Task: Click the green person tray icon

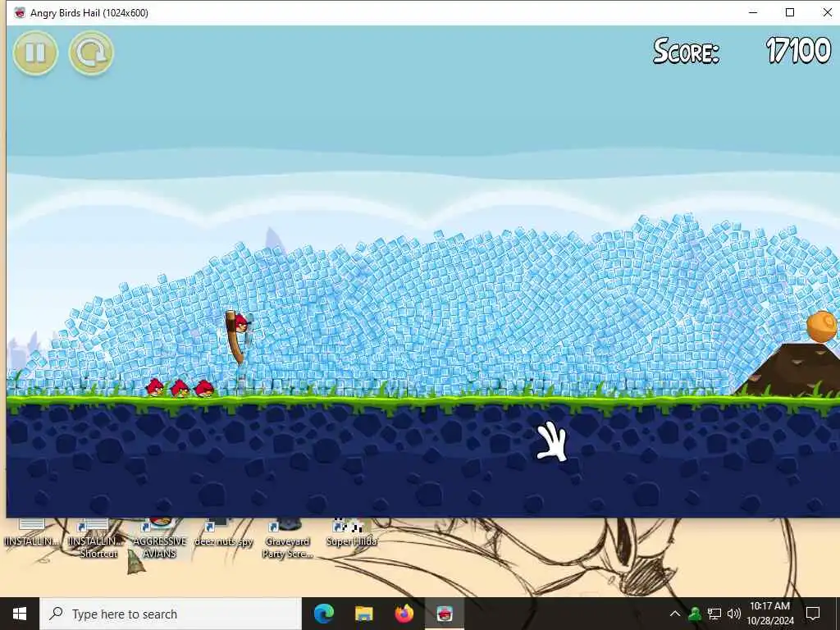Action: point(694,614)
